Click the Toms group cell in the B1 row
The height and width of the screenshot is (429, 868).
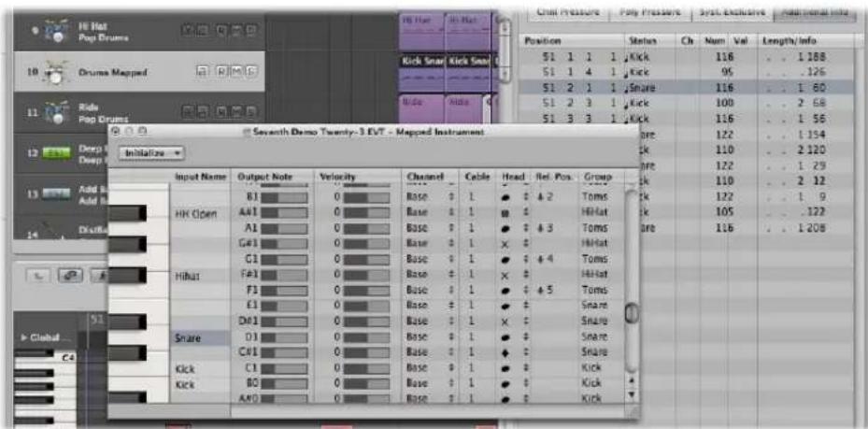tap(595, 197)
